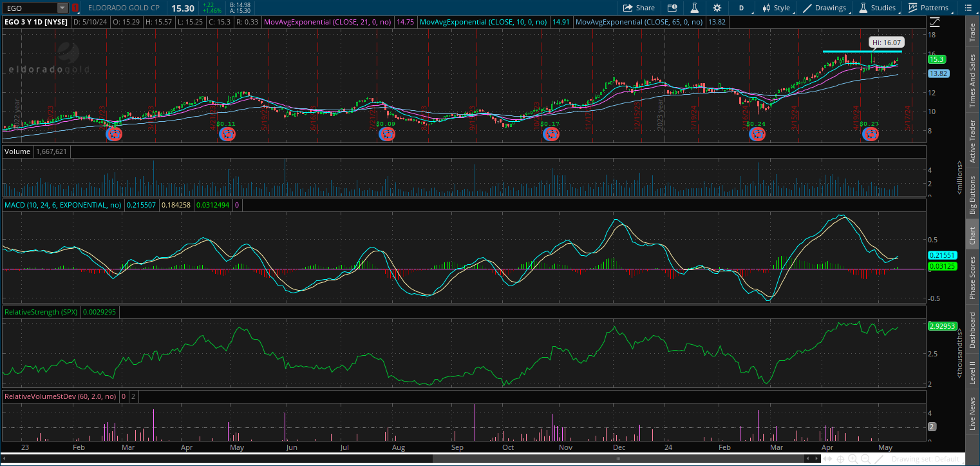Click the RelativeStrength (SPX) study label

click(41, 311)
